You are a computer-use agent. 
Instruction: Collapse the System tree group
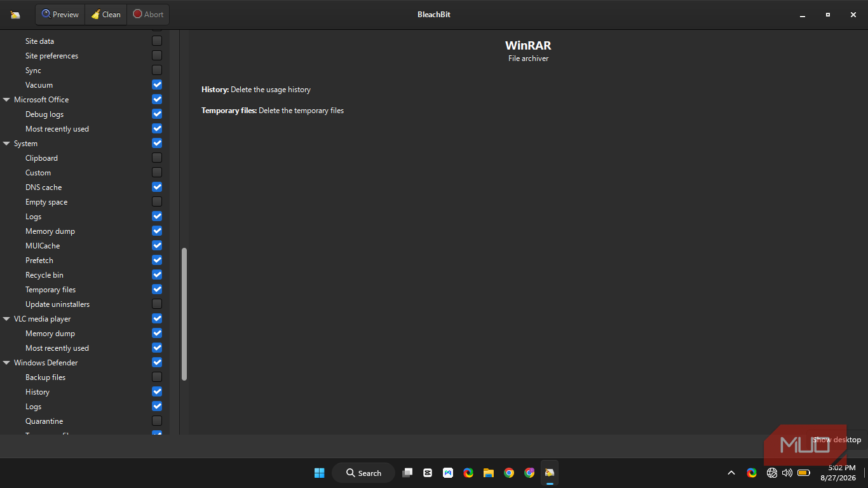coord(6,144)
